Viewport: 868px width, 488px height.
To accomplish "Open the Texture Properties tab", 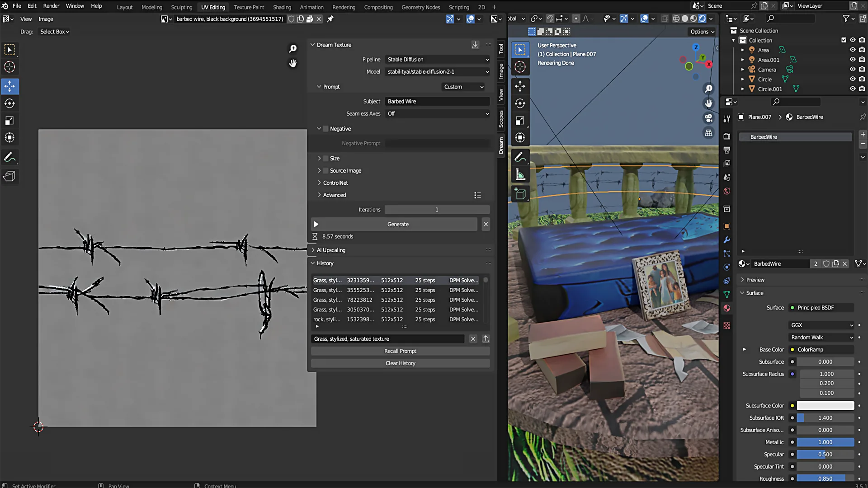I will 726,325.
